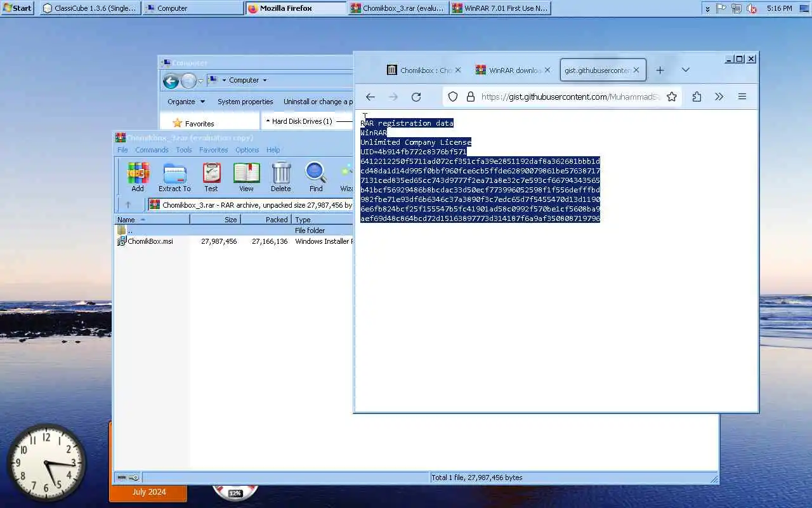The height and width of the screenshot is (508, 812).
Task: Collapse the Hard Disk Drives group
Action: tap(268, 121)
